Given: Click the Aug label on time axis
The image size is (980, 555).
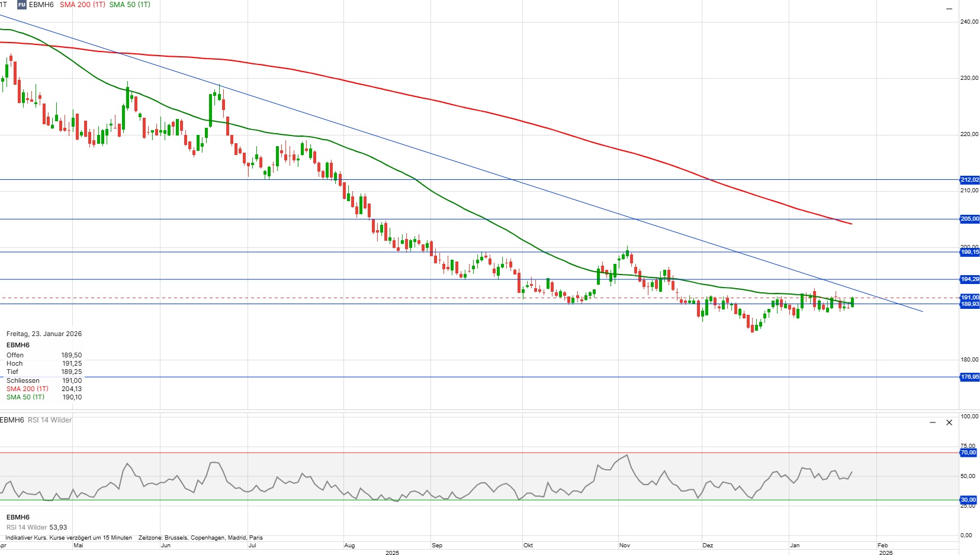Looking at the screenshot, I should click(349, 546).
